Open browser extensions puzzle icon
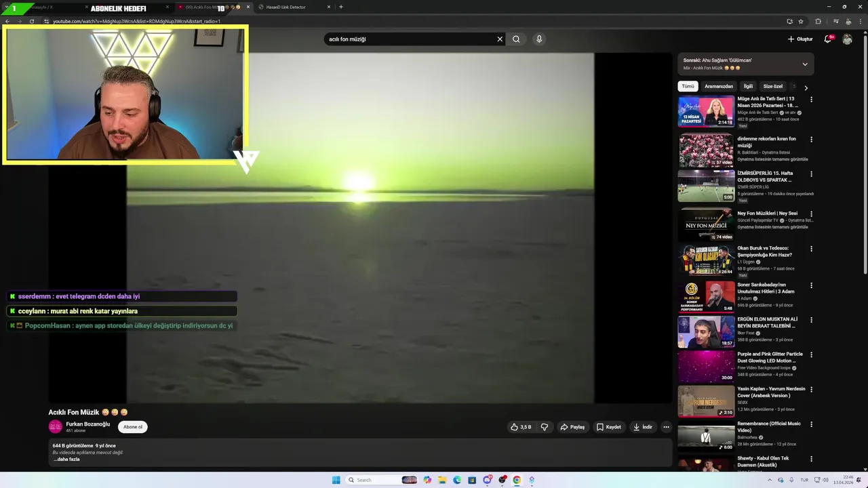Viewport: 868px width, 488px height. (x=818, y=21)
